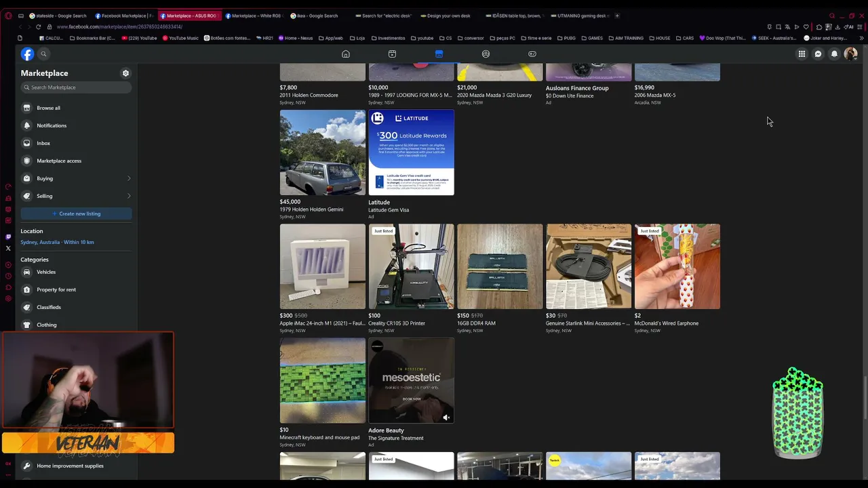Open the Opera easy setup menu icon
This screenshot has height=488, width=868.
860,26
